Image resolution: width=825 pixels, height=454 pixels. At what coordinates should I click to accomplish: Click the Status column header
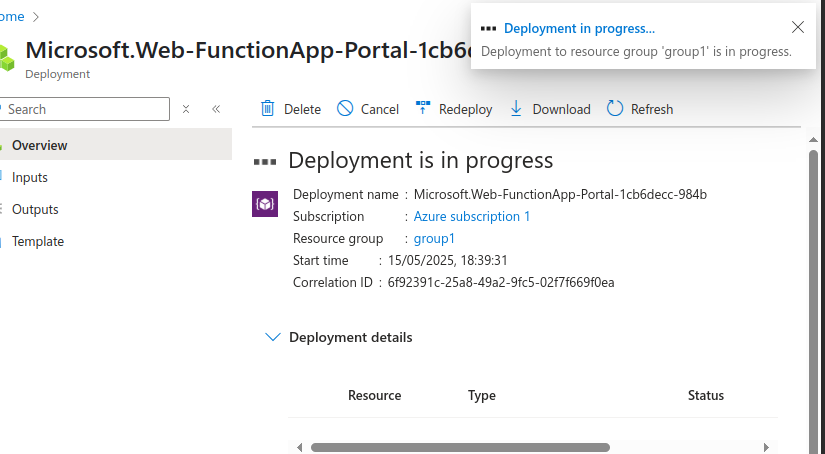pyautogui.click(x=705, y=395)
